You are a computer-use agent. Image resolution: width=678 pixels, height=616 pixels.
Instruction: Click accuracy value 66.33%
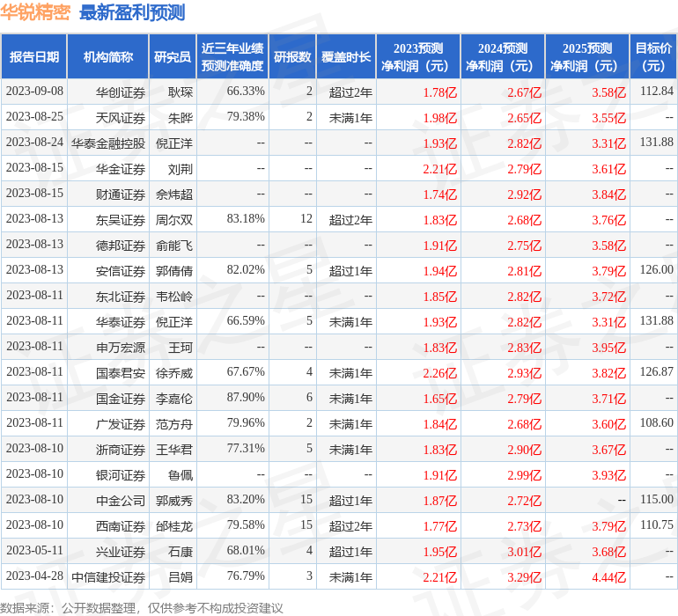246,92
